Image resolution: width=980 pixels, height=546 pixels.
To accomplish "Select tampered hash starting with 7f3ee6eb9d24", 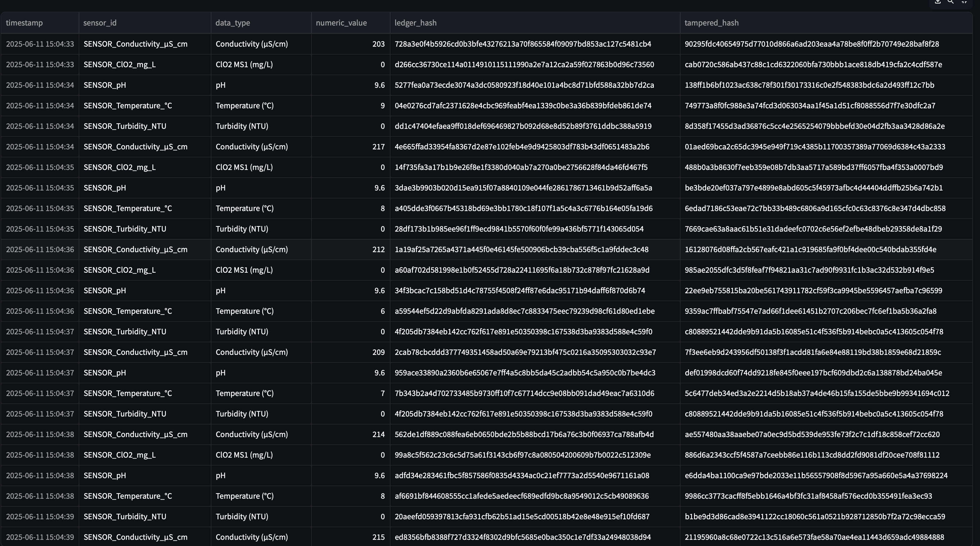I will (x=826, y=352).
